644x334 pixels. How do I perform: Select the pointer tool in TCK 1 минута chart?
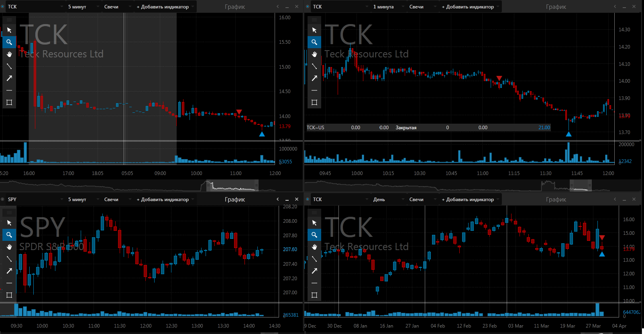(314, 30)
